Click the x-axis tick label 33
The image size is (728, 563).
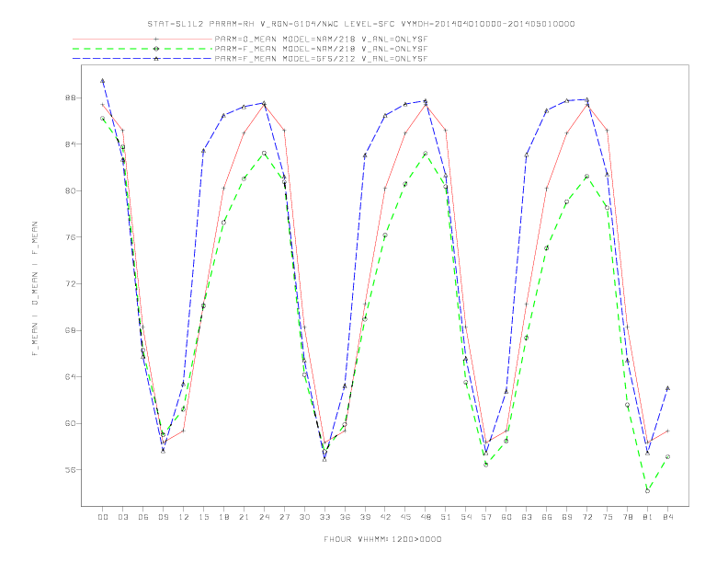tap(324, 517)
